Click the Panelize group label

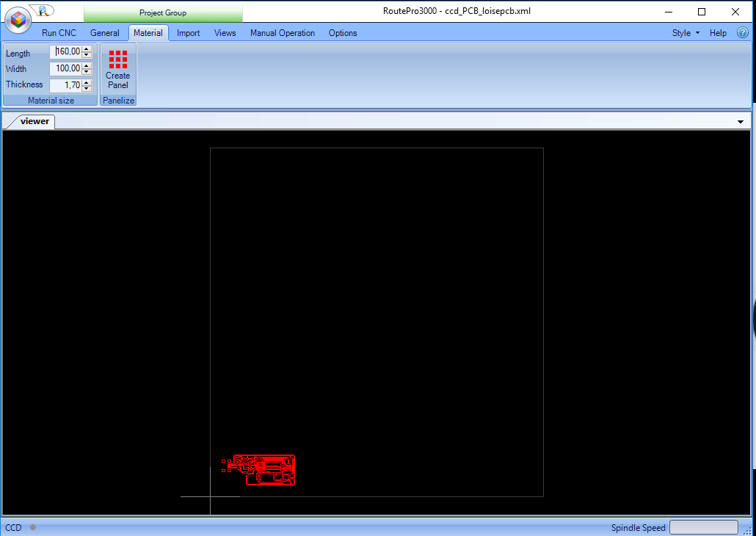[x=118, y=101]
